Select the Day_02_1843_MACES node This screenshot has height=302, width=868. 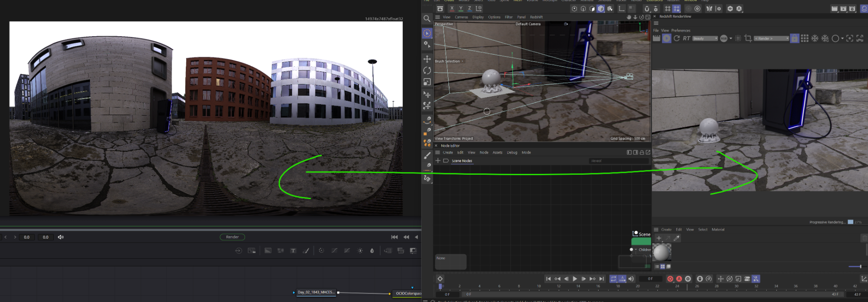coord(316,293)
